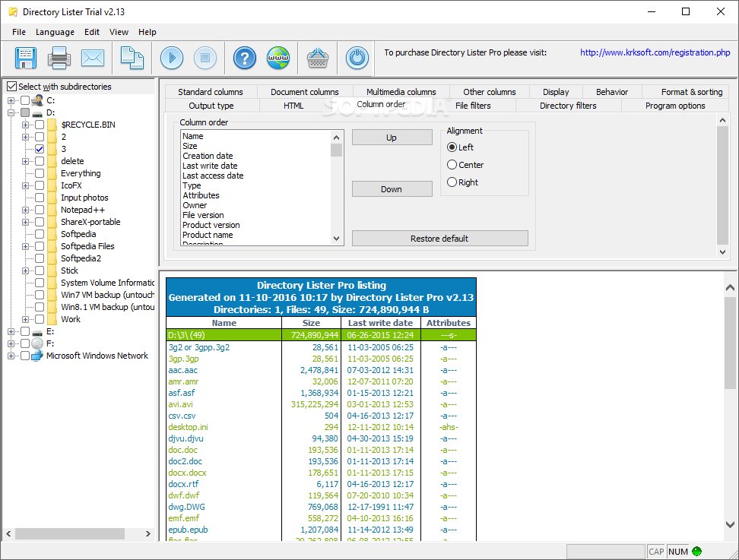The image size is (739, 560).
Task: Click the column order list scrollbar thumb
Action: click(x=337, y=150)
